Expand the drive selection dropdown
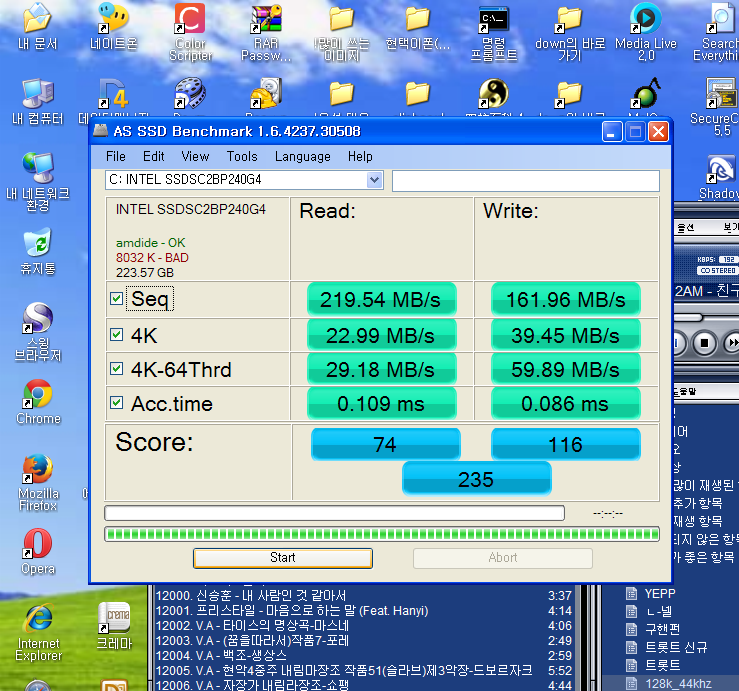Viewport: 739px width, 691px height. tap(375, 180)
